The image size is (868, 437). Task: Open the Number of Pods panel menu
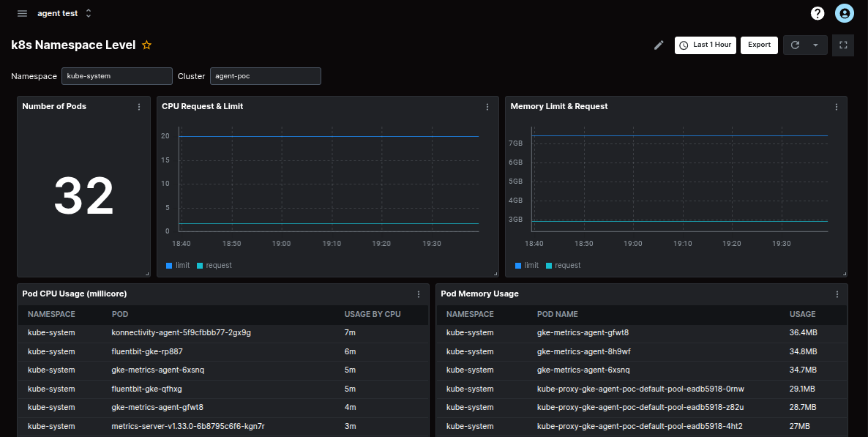(138, 106)
